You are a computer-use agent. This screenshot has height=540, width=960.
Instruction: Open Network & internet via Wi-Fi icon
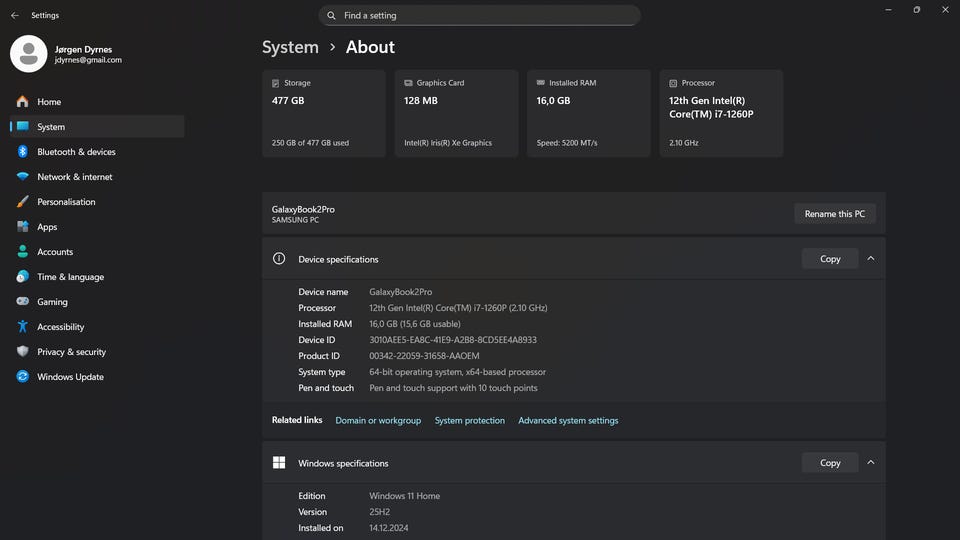click(22, 177)
